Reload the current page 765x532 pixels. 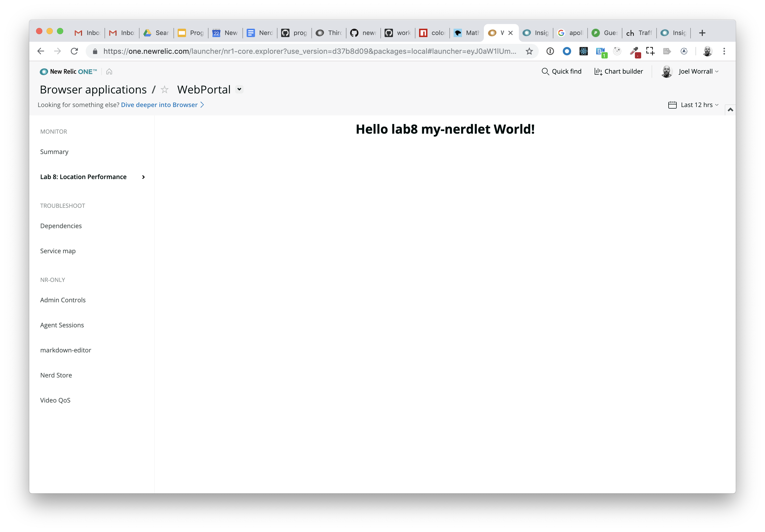pos(74,51)
